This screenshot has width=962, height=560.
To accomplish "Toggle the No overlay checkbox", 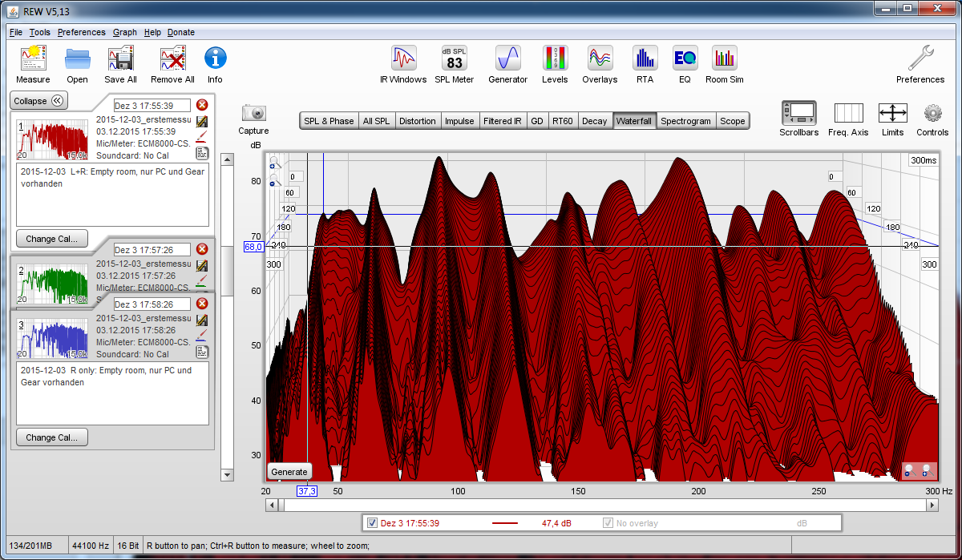I will (608, 523).
